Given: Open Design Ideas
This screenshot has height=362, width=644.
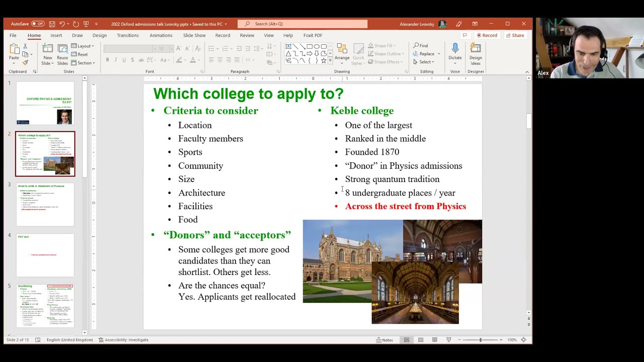Looking at the screenshot, I should tap(475, 54).
